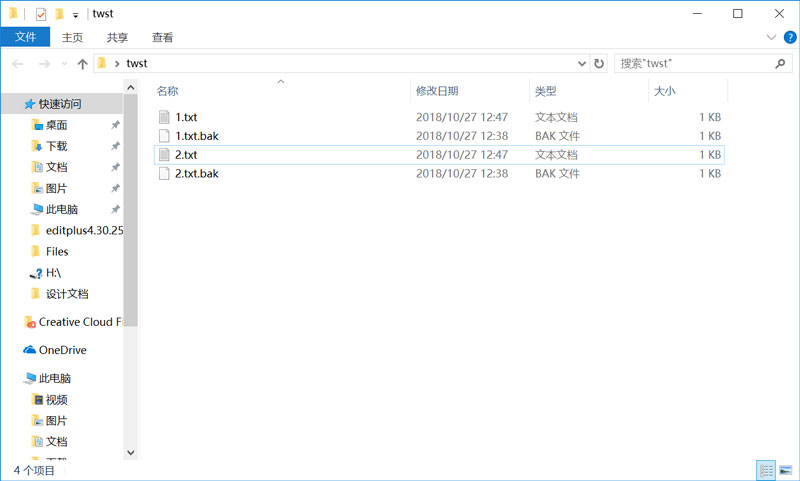Screen dimensions: 800x481
Task: Click the text document icon of 2.txt
Action: click(164, 155)
